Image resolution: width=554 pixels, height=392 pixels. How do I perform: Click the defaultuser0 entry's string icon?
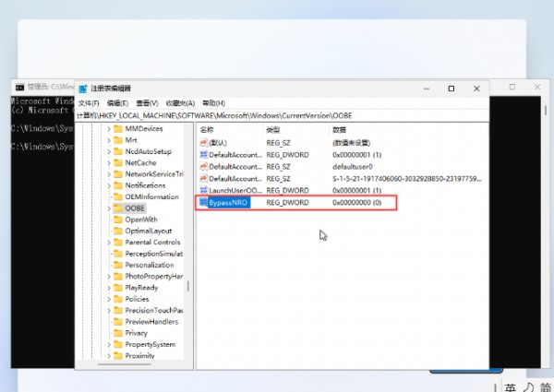[203, 167]
